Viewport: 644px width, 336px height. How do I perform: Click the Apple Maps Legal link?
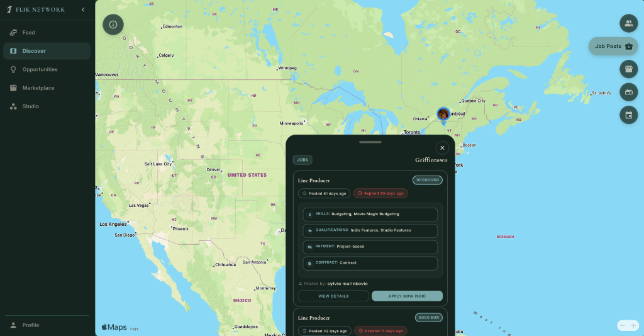pos(135,328)
